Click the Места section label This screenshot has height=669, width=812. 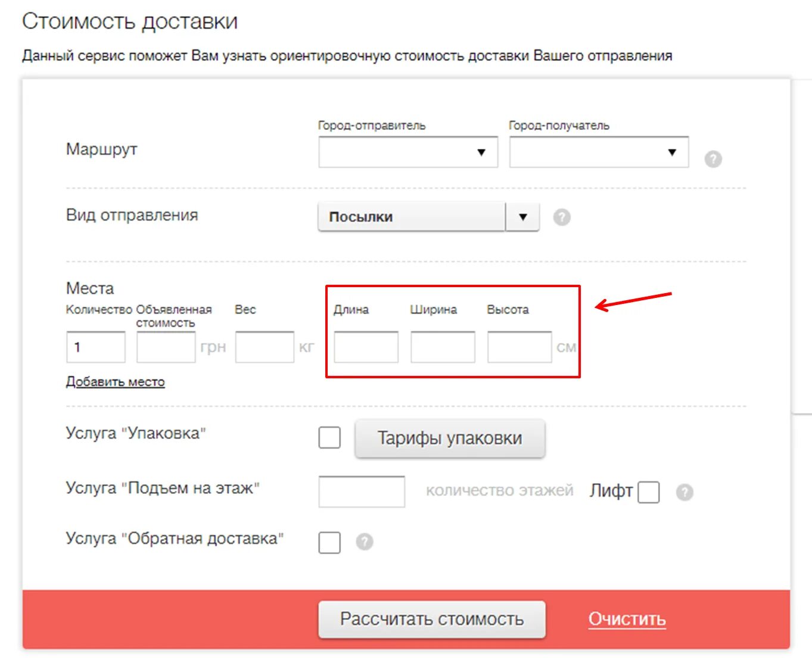click(x=90, y=288)
